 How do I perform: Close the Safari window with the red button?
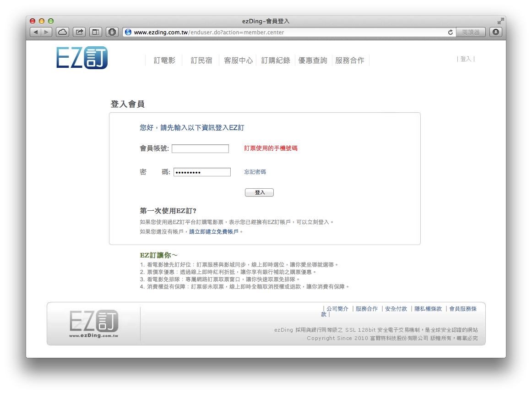[x=33, y=21]
